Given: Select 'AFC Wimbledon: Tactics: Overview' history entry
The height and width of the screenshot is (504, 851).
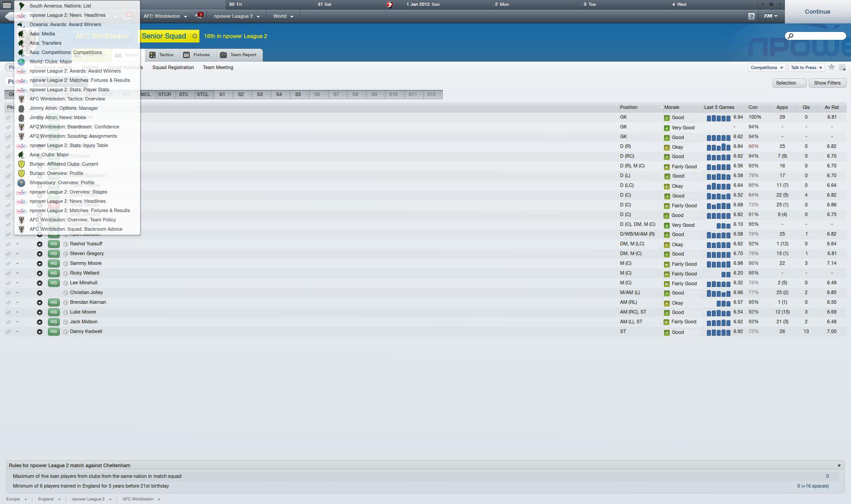Looking at the screenshot, I should point(67,99).
